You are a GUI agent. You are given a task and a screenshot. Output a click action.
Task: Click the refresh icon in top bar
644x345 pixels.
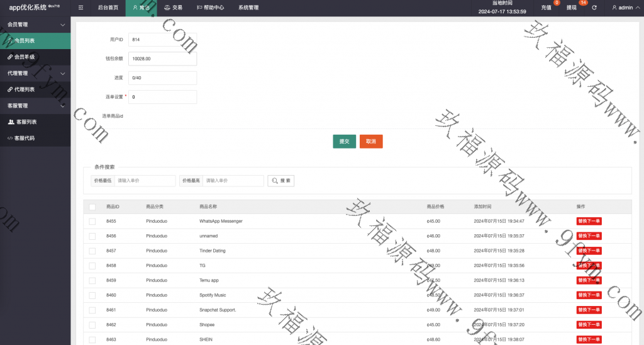click(x=594, y=8)
